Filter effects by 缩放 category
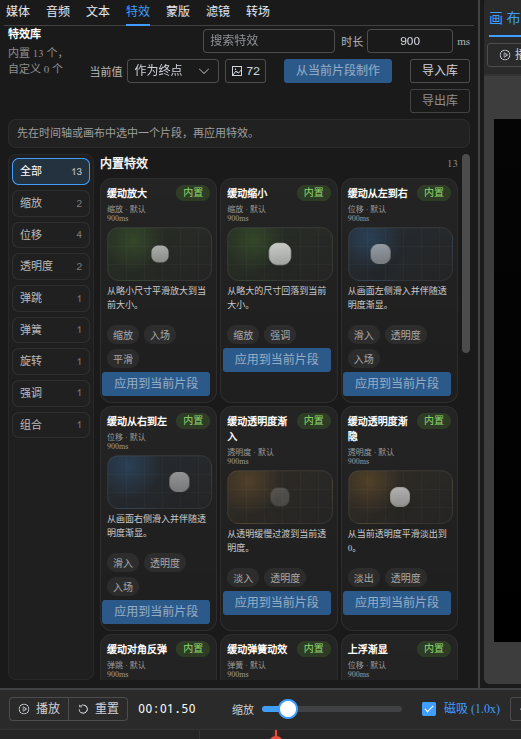521x739 pixels. coord(50,203)
